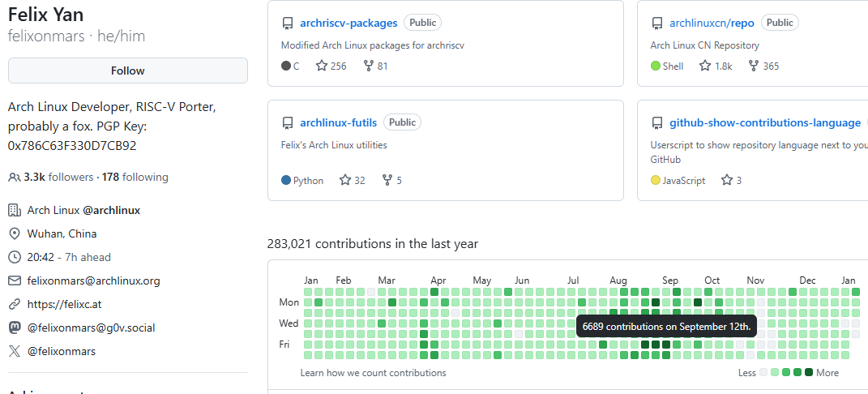This screenshot has width=868, height=394.
Task: Open the archriscv-packages repository
Action: point(348,24)
